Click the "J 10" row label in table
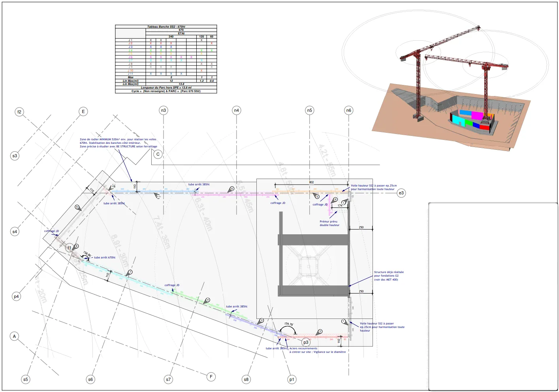This screenshot has width=559, height=392. 130,71
